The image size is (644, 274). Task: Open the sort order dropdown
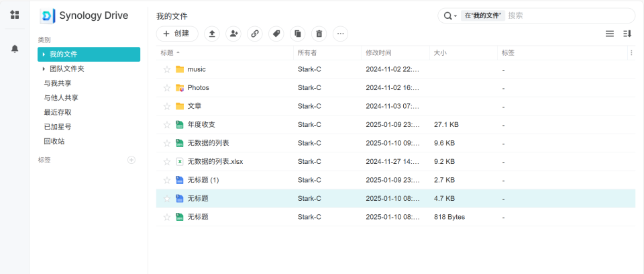click(x=627, y=34)
